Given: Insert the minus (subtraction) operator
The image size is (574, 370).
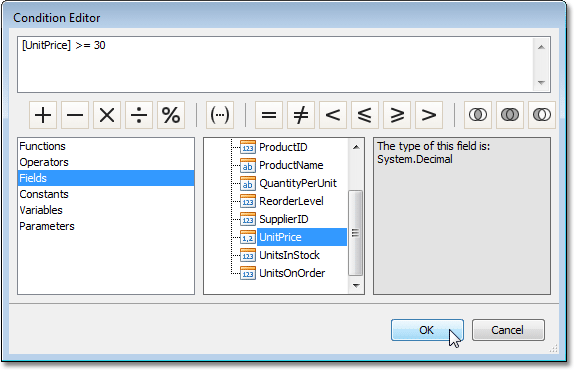Looking at the screenshot, I should click(x=75, y=115).
